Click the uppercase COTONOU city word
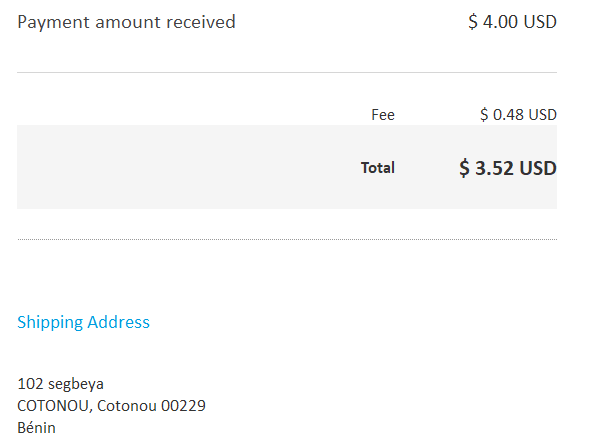The image size is (591, 447). [x=54, y=406]
